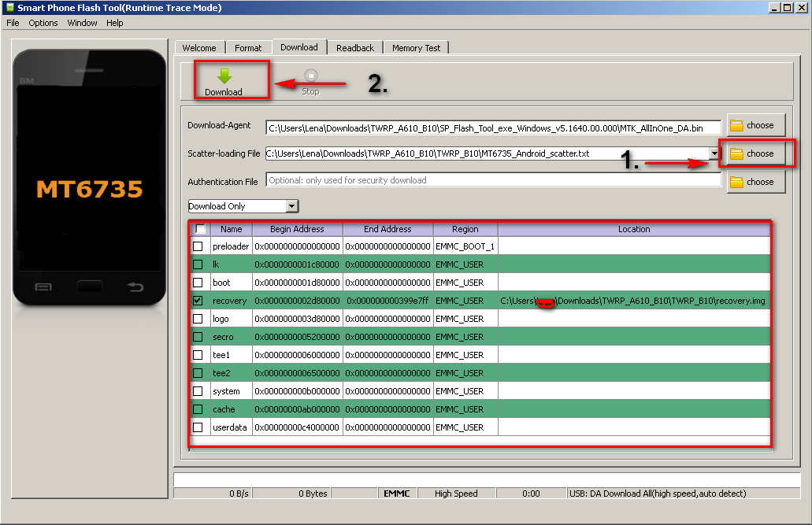Image resolution: width=812 pixels, height=525 pixels.
Task: Switch to the Memory Test tab
Action: point(416,48)
